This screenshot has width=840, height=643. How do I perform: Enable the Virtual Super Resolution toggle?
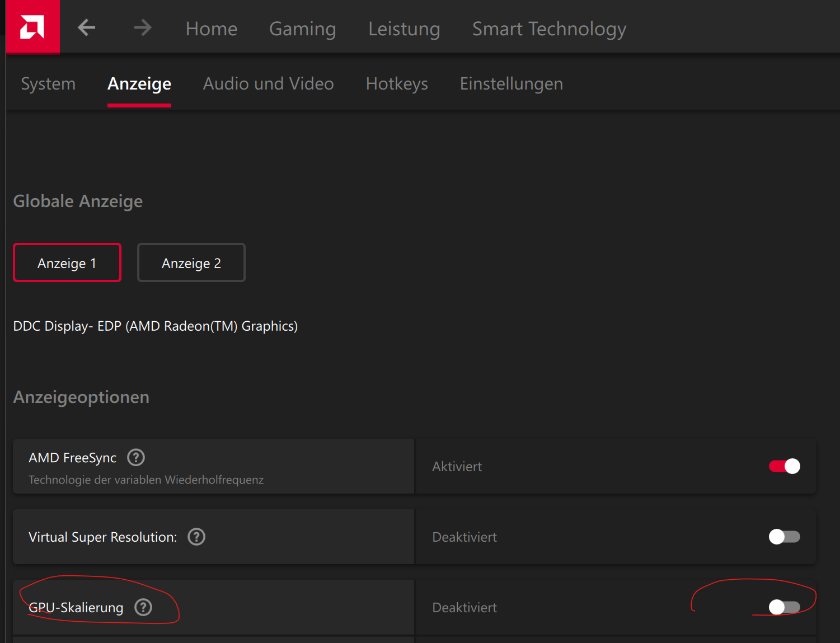(x=785, y=537)
